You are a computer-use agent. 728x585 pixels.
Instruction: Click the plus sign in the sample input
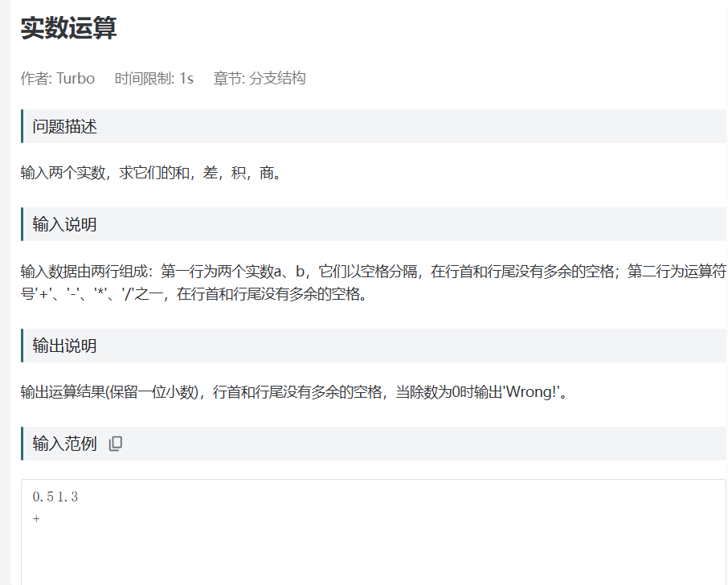[35, 518]
